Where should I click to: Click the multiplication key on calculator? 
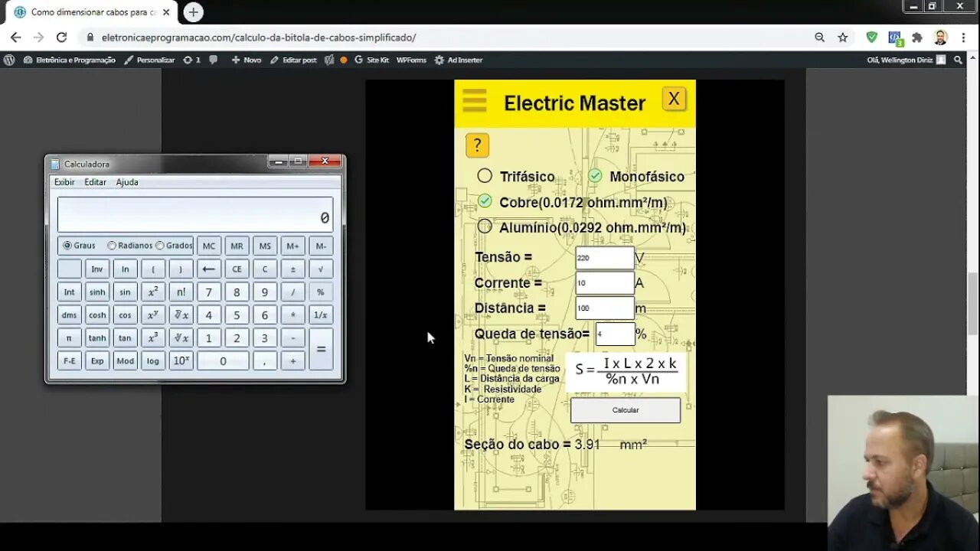point(292,315)
